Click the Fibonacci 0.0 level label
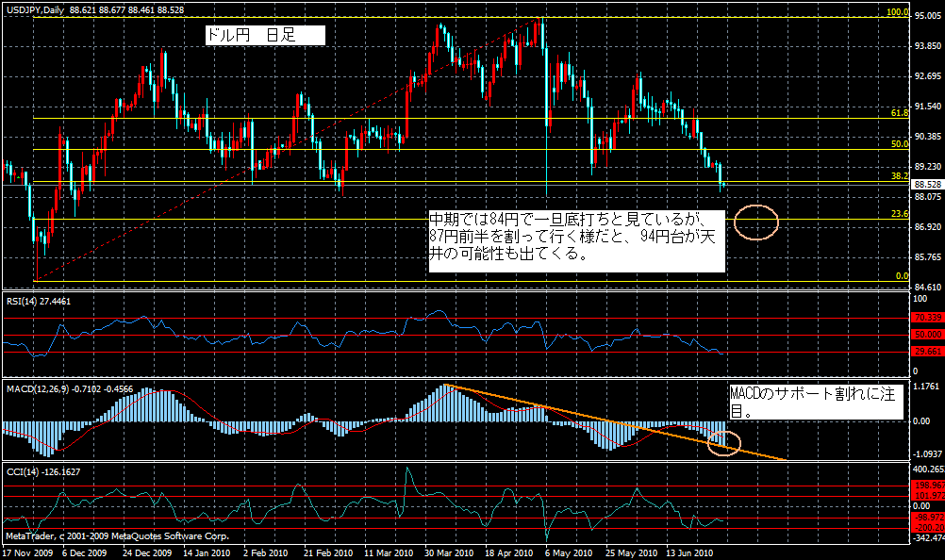This screenshot has height=560, width=945. (902, 276)
